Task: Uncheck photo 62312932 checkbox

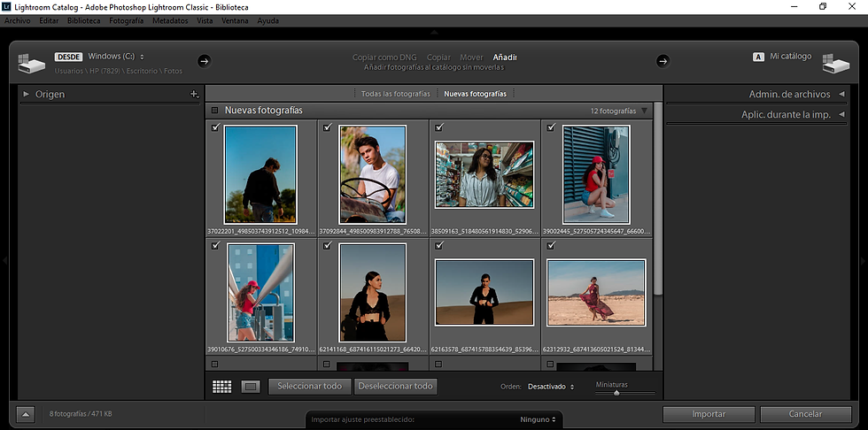Action: [x=551, y=246]
